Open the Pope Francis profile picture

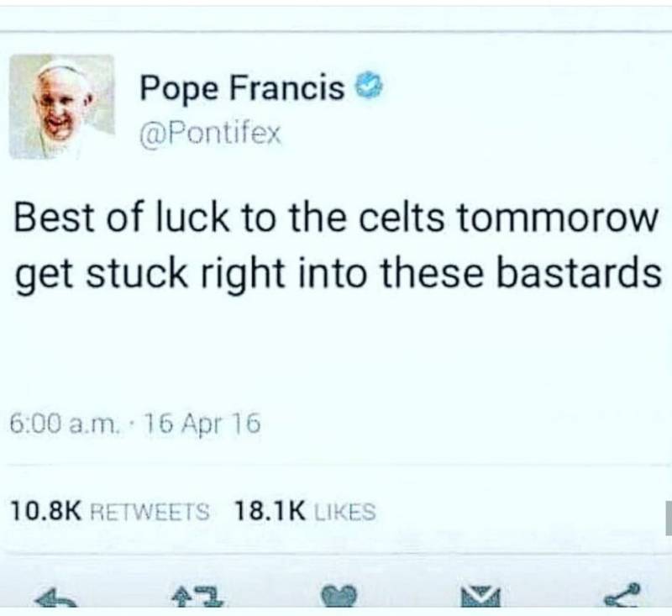61,107
